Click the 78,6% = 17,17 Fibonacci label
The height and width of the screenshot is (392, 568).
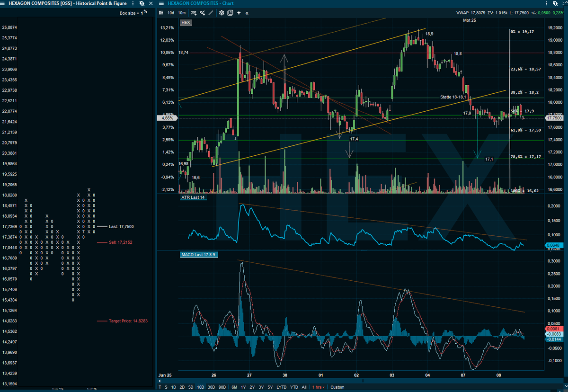(525, 156)
